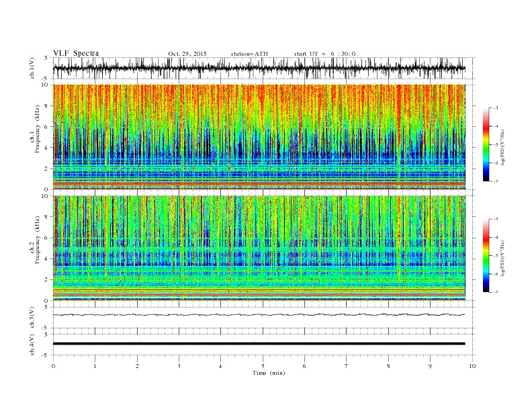
Task: Click the ch.2 frequency axis "10" kHz tick label
Action: (45, 196)
